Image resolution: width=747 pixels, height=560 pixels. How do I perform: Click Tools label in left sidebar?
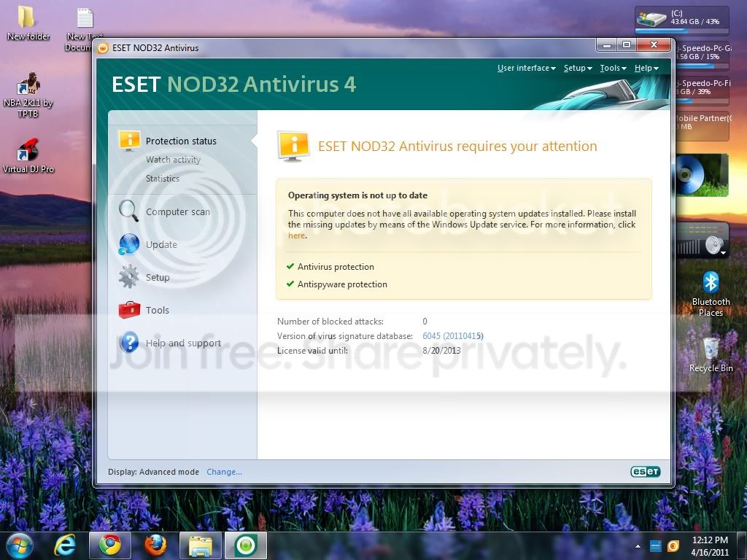pos(158,311)
